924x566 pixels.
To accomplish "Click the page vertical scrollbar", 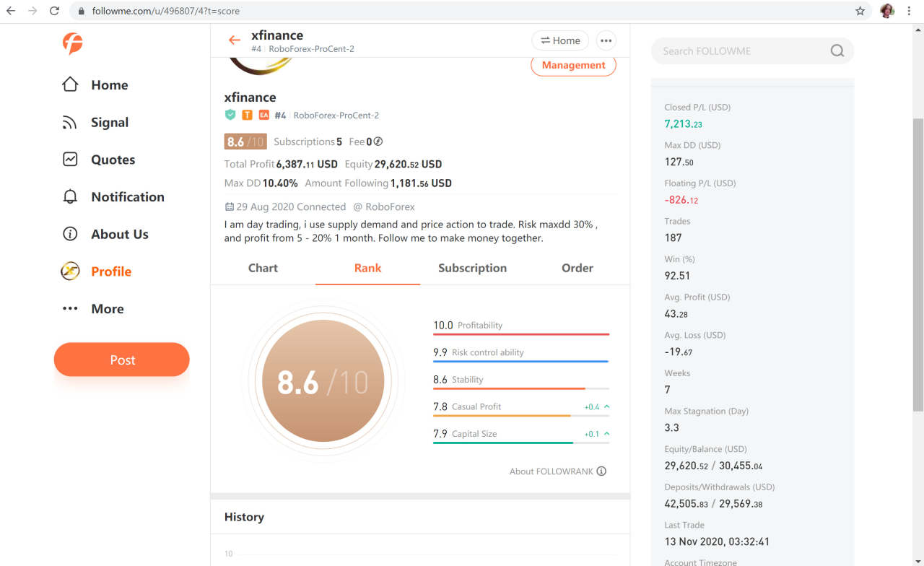I will (918, 266).
